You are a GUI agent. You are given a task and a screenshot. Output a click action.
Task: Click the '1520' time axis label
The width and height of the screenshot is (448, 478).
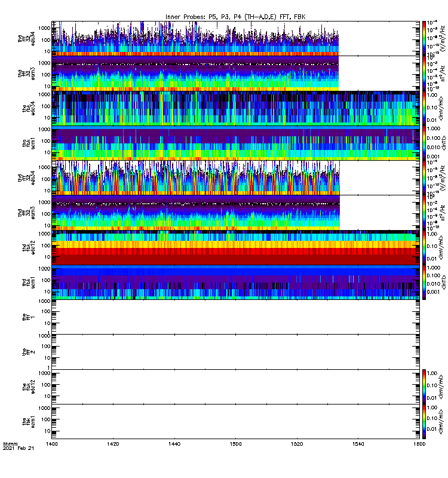[297, 444]
